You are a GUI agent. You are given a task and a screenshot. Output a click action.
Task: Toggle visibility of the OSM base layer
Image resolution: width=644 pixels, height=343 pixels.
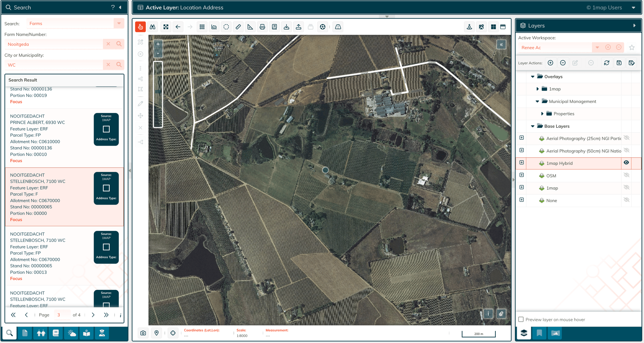tap(627, 175)
